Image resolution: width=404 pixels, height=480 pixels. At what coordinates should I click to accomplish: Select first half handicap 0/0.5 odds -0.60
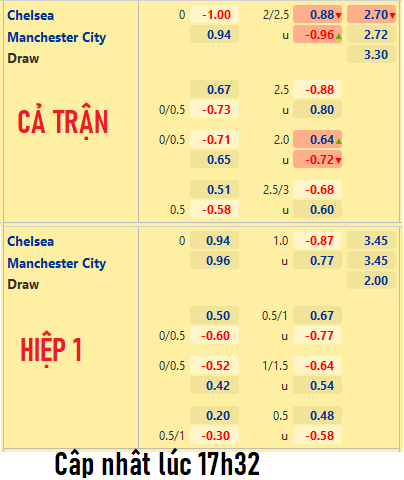pos(214,335)
